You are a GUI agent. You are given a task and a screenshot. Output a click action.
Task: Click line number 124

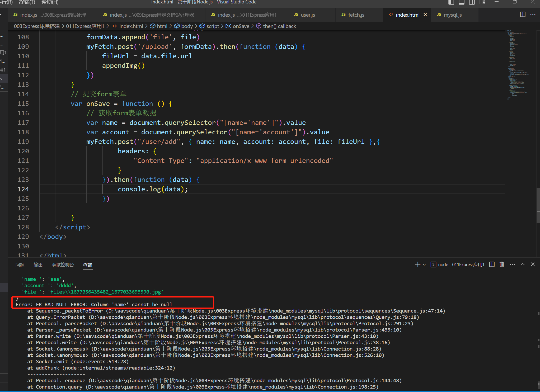click(23, 189)
